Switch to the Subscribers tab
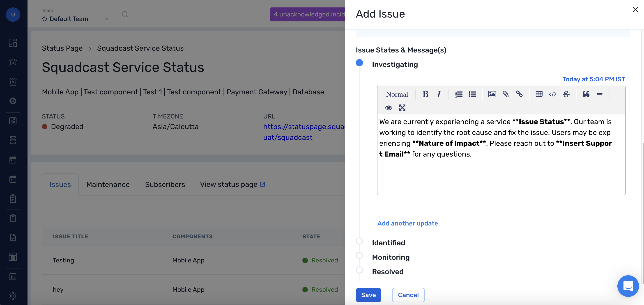 coord(165,184)
